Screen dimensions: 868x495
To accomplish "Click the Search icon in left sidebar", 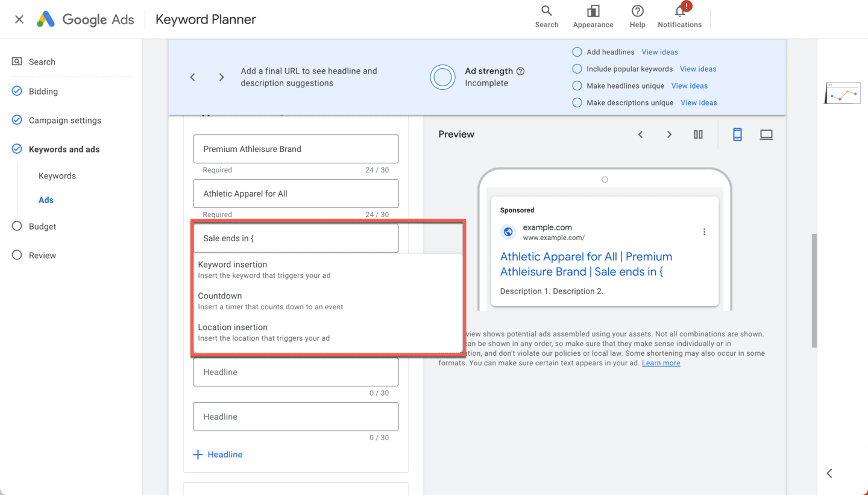I will click(17, 61).
